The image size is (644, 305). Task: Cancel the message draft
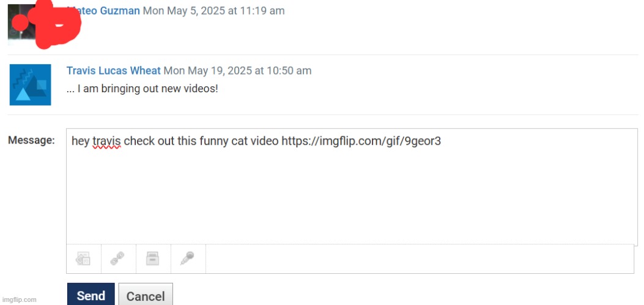[146, 295]
